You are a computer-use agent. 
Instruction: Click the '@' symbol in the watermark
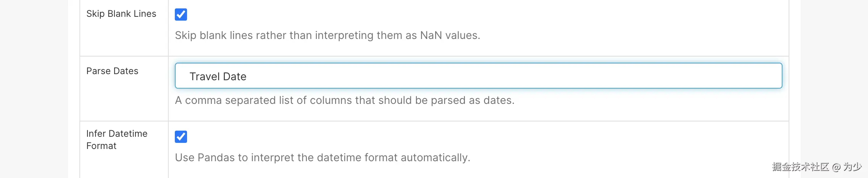836,167
